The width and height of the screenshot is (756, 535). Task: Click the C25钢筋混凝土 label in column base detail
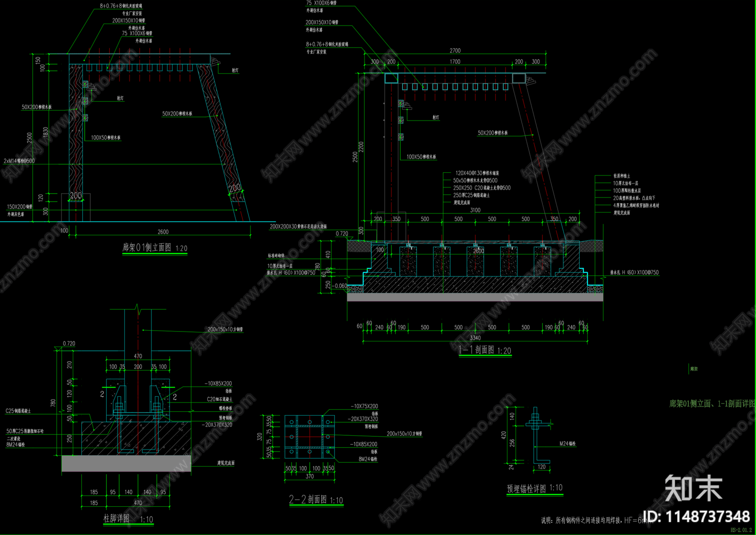point(18,411)
